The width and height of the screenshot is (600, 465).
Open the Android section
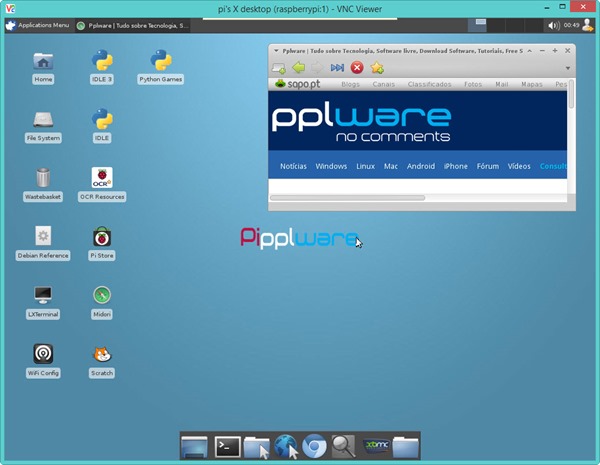coord(421,166)
